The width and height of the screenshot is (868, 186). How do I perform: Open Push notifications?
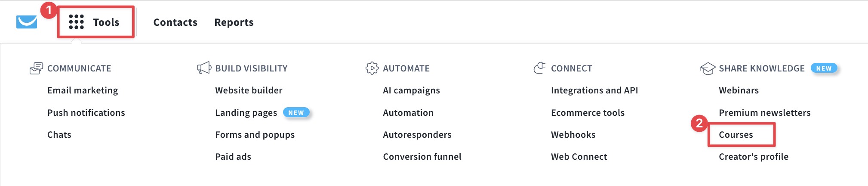tap(86, 113)
